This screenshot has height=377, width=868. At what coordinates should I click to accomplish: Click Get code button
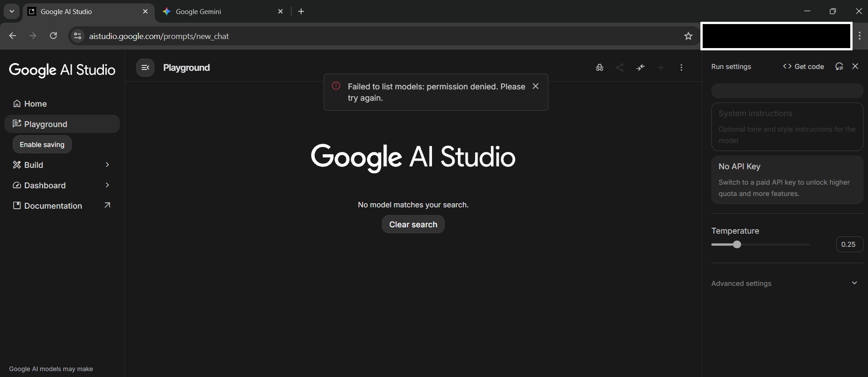[803, 67]
